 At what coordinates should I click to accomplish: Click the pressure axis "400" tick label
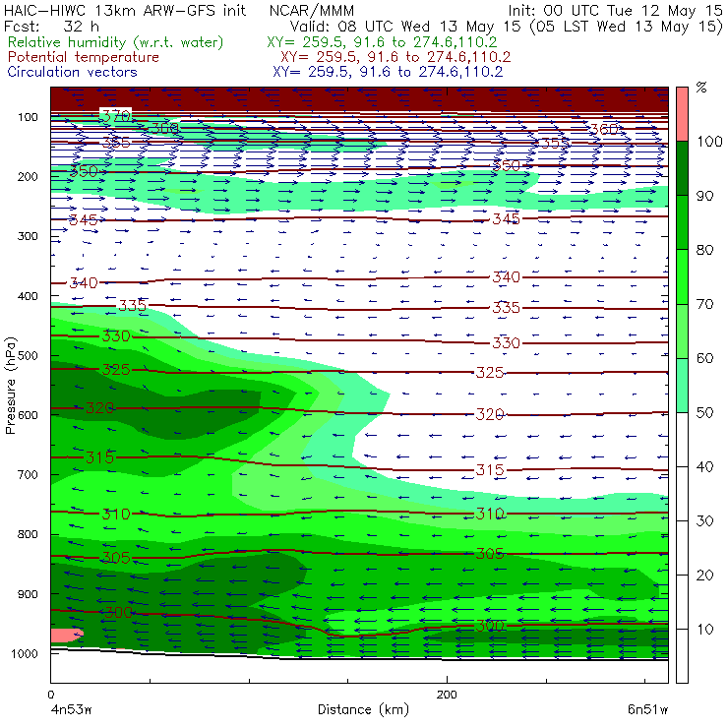[28, 296]
